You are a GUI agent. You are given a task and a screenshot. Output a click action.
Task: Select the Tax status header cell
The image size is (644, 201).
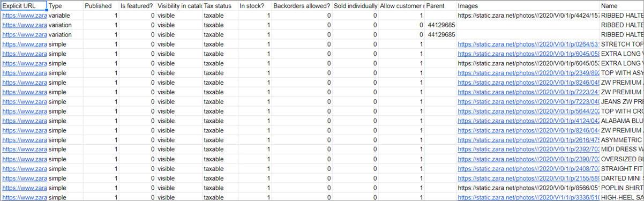click(220, 6)
